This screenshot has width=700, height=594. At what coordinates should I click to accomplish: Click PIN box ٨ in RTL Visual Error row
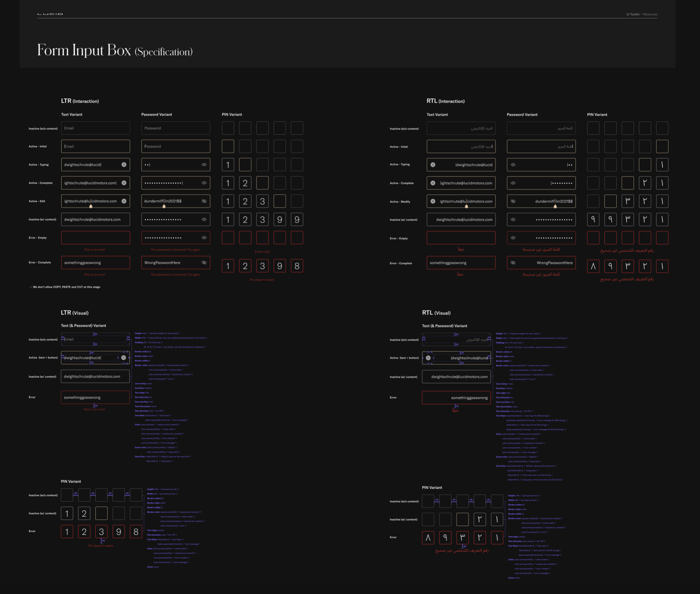point(428,537)
